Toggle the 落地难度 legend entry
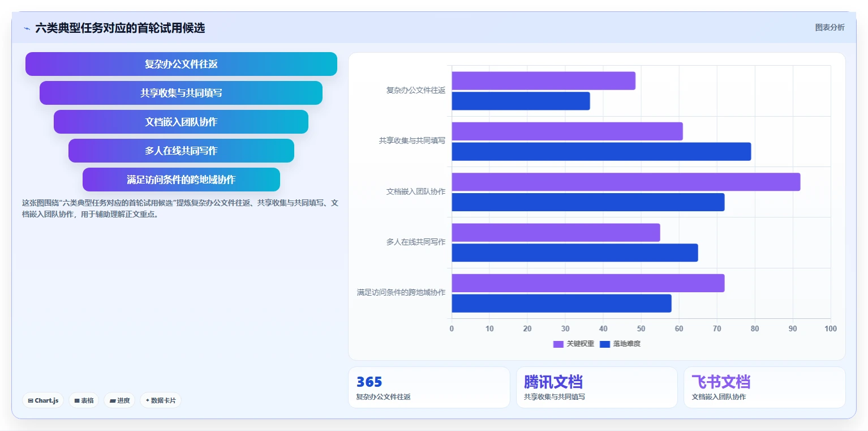Viewport: 868px width, 431px height. coord(620,344)
